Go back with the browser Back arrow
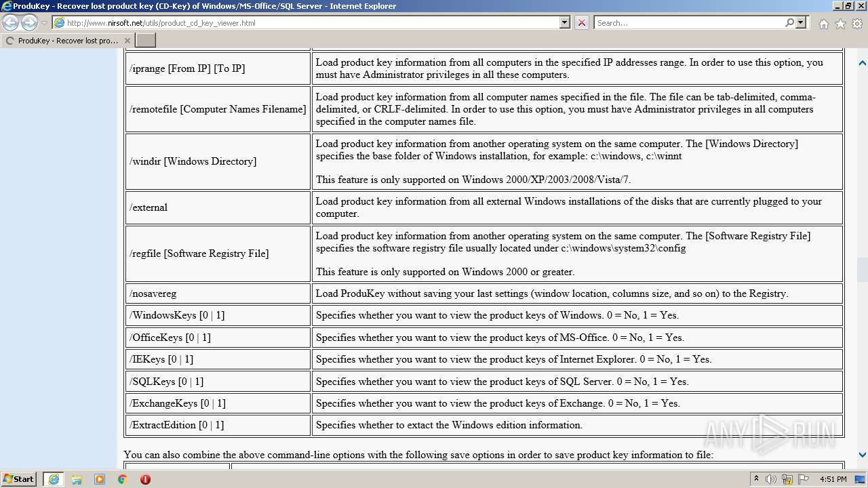868x488 pixels. point(10,23)
